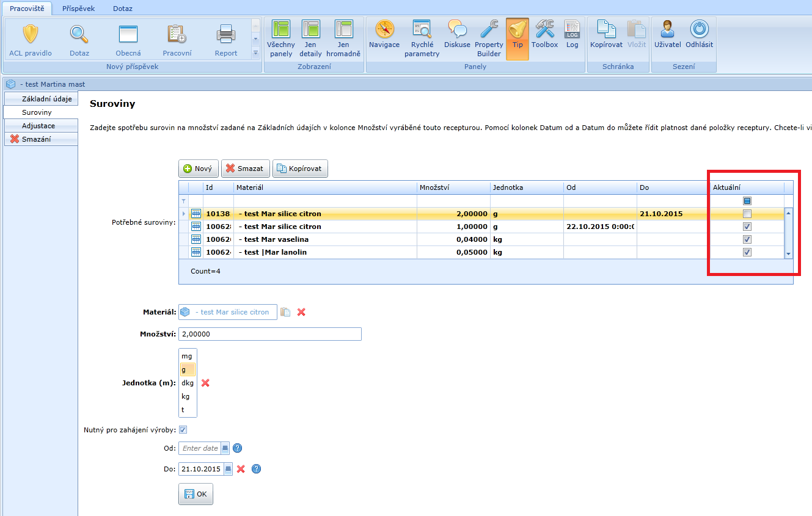Toggle Nutný pro zahájení výroby checkbox
The width and height of the screenshot is (812, 516).
click(183, 430)
